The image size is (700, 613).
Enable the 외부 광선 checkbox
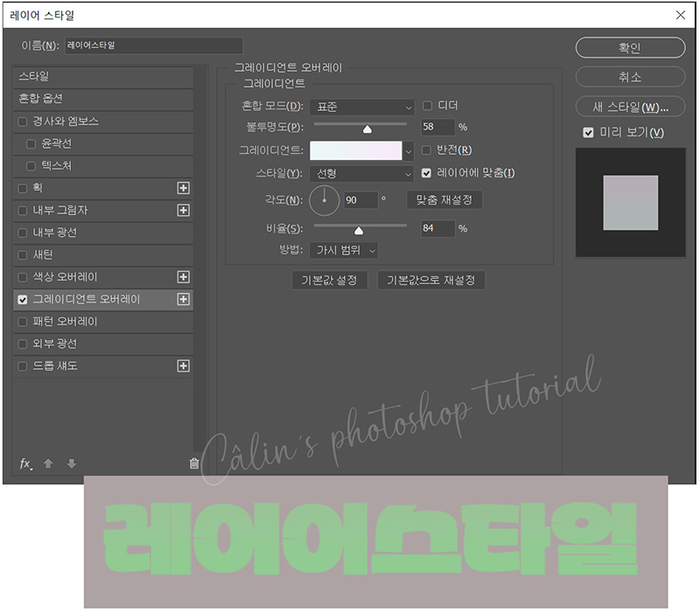[23, 344]
